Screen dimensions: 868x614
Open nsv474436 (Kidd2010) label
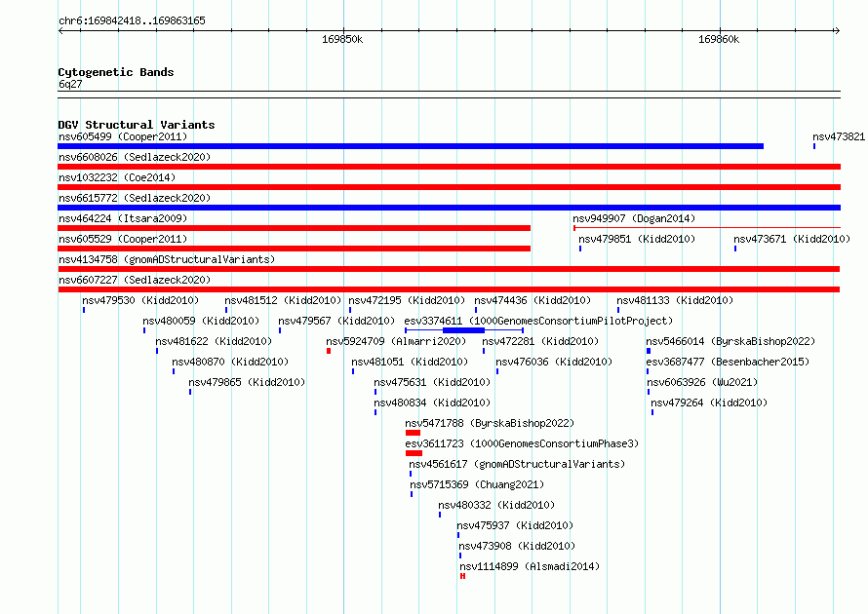tap(533, 300)
